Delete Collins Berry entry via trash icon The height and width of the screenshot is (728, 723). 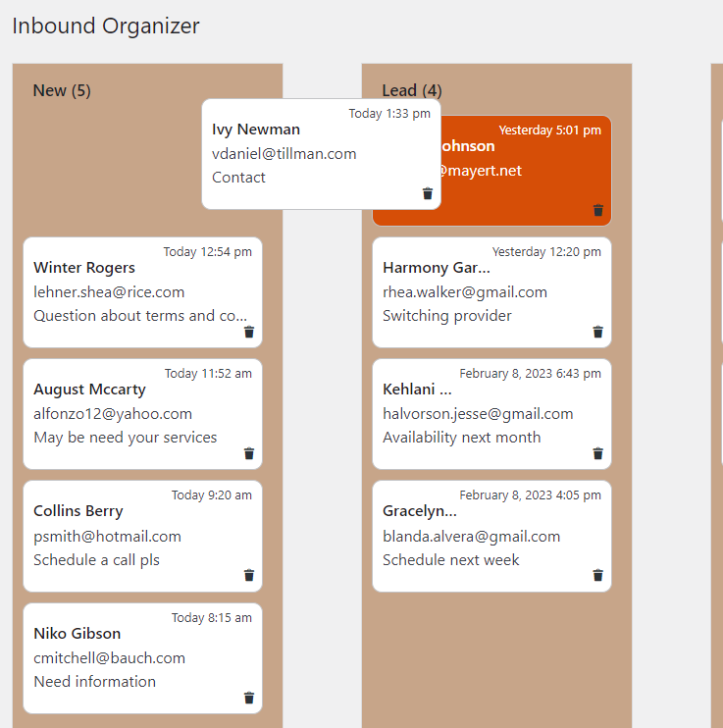pyautogui.click(x=248, y=576)
